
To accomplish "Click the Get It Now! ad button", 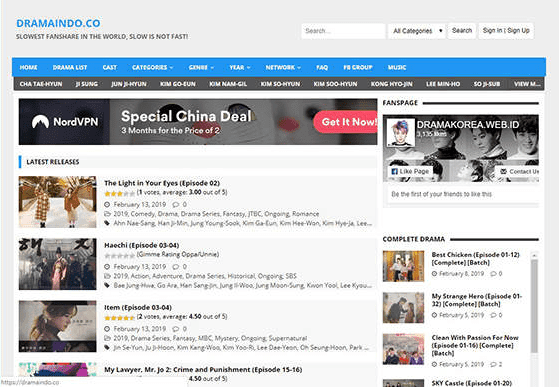I will [x=345, y=122].
